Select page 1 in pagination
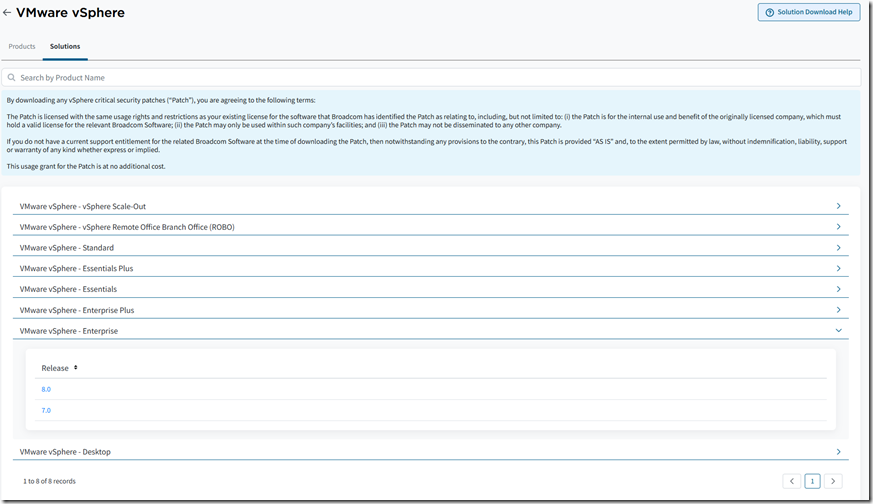873x504 pixels. [x=812, y=481]
